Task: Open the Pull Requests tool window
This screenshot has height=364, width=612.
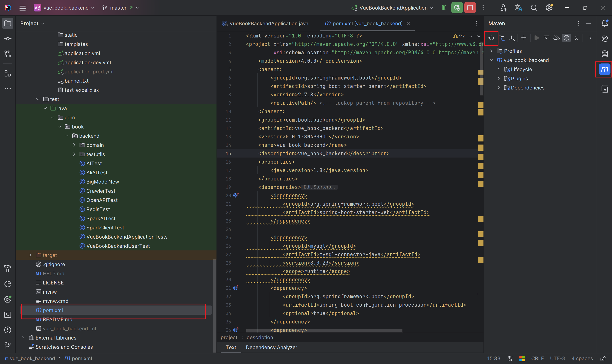Action: point(8,54)
